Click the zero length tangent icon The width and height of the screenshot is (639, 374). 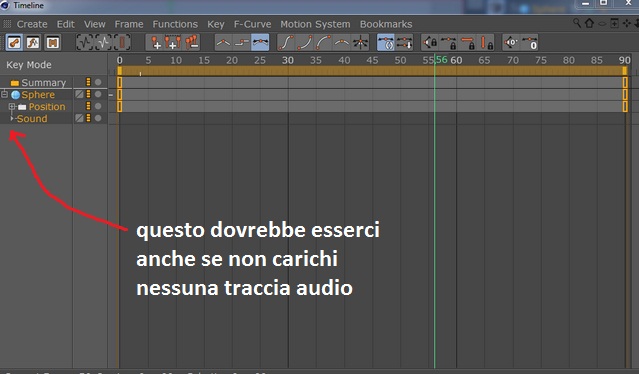click(x=530, y=42)
